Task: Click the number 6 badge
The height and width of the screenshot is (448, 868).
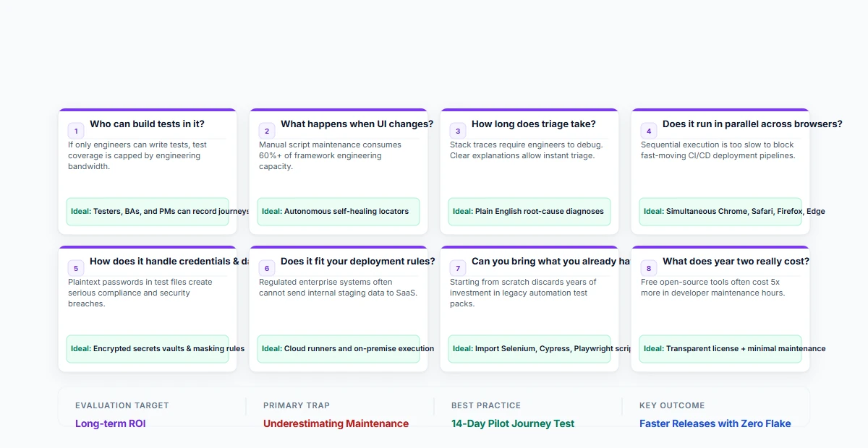Action: coord(267,268)
